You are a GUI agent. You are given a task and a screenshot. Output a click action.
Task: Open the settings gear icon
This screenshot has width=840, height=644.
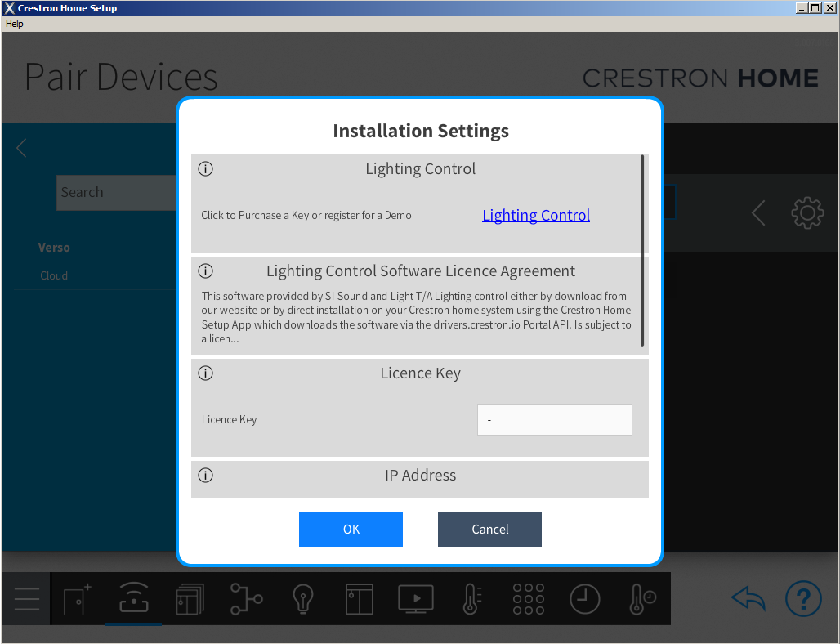click(807, 212)
